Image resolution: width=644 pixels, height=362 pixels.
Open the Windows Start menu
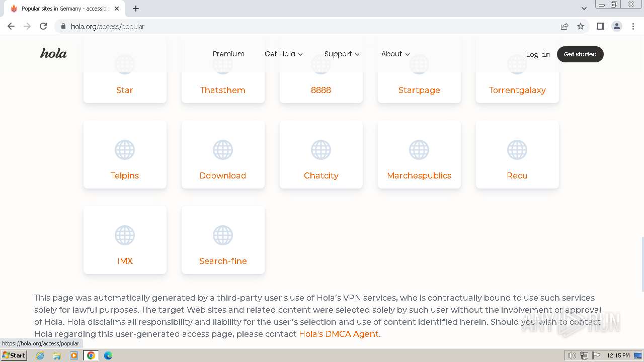pyautogui.click(x=14, y=355)
